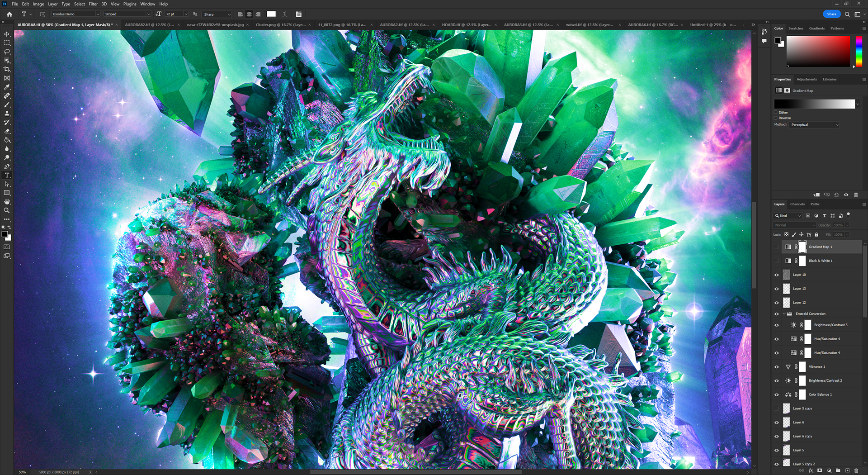Click Add layer style fx icon
Screen dimensions: 868x475
point(811,470)
